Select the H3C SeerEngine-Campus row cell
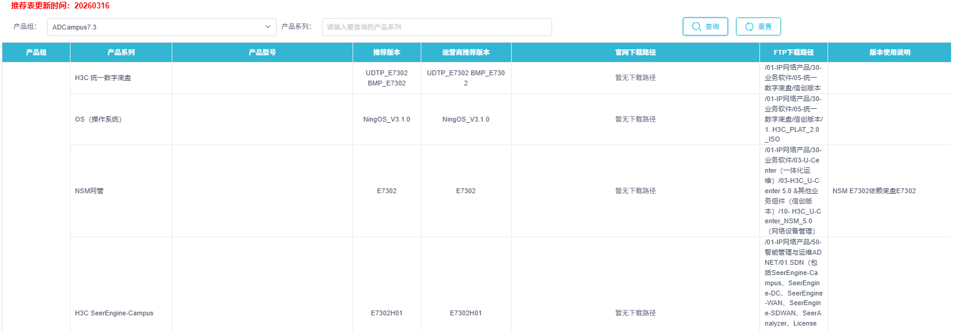 tap(114, 313)
